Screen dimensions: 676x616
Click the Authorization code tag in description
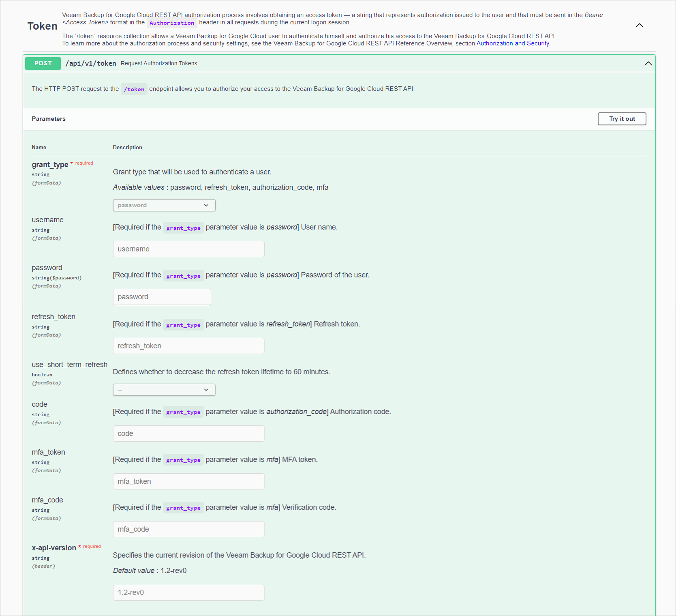point(172,23)
